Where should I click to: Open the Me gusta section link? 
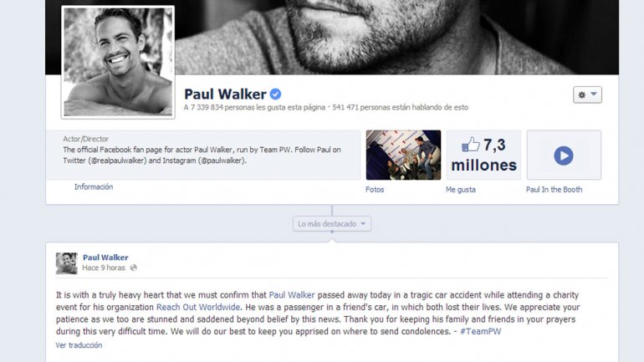pyautogui.click(x=460, y=190)
